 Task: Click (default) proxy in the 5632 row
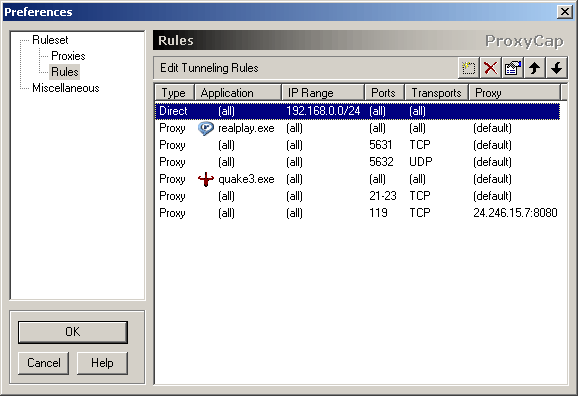492,162
